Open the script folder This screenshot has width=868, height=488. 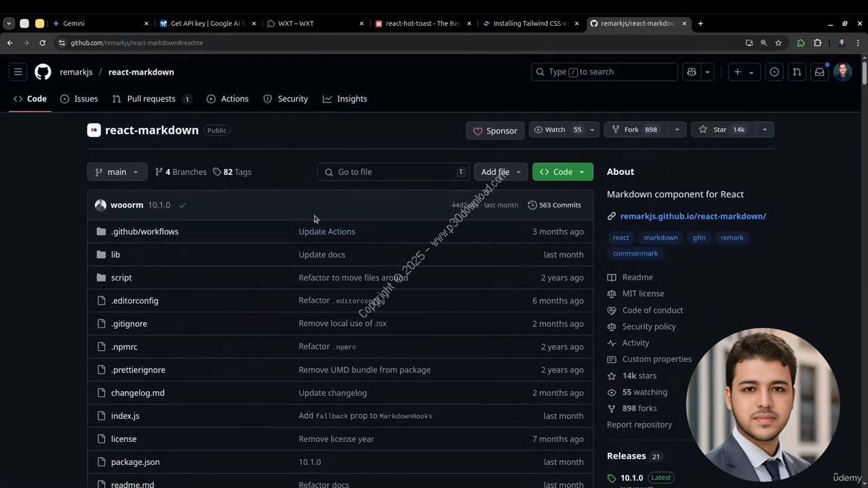click(121, 278)
